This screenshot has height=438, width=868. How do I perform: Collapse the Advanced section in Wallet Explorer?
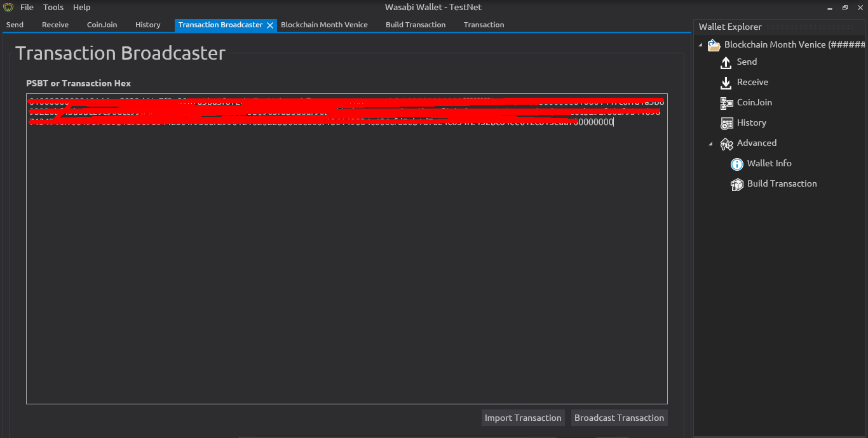point(711,144)
